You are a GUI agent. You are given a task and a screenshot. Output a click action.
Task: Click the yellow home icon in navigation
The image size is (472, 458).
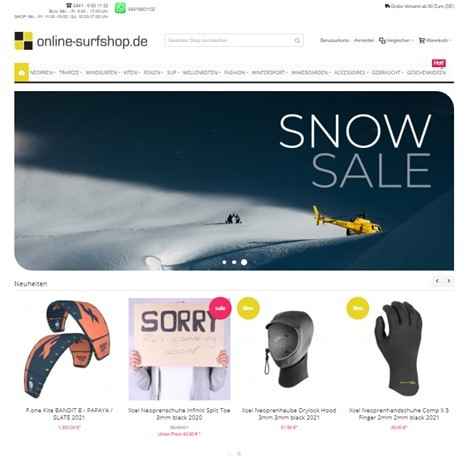[x=22, y=72]
